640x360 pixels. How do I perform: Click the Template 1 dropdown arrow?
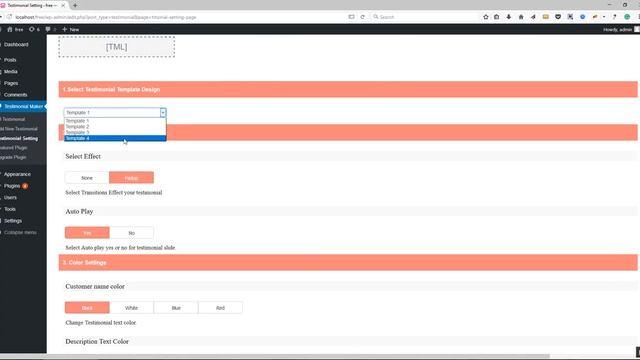163,113
